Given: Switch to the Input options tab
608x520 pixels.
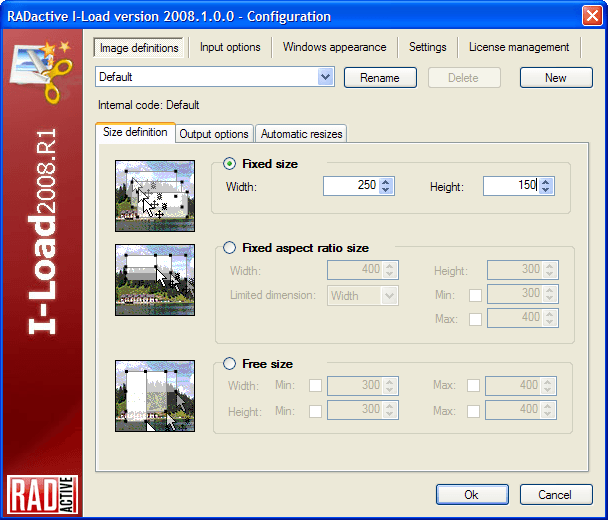Looking at the screenshot, I should (230, 47).
